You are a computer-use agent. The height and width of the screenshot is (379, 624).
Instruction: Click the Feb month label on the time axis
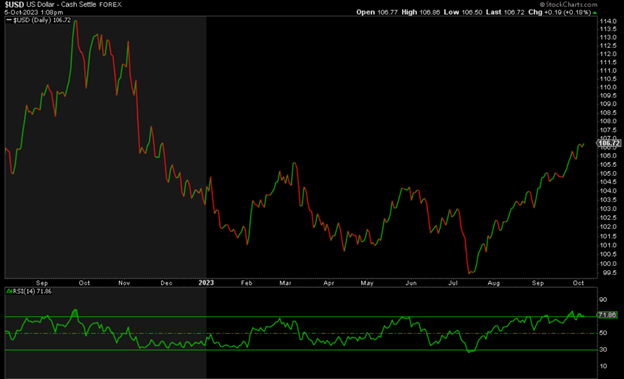click(x=246, y=283)
